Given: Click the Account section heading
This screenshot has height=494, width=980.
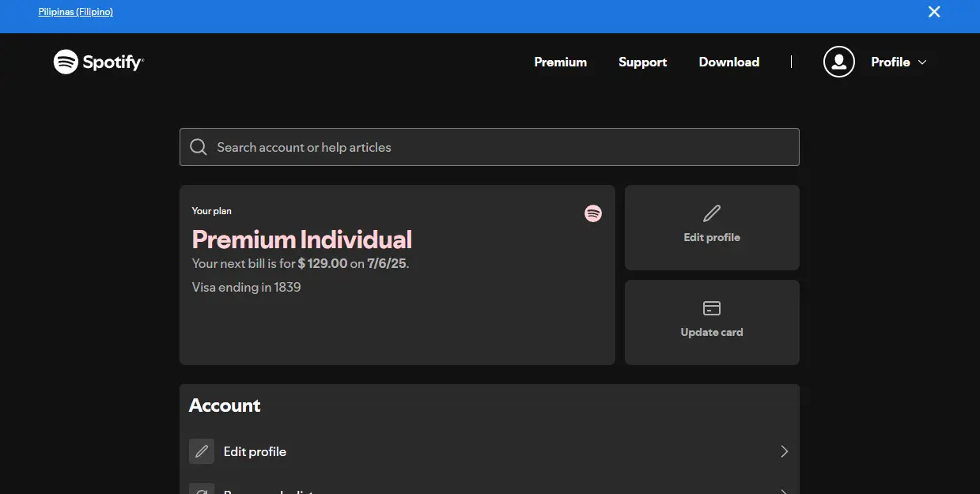Looking at the screenshot, I should (x=225, y=405).
